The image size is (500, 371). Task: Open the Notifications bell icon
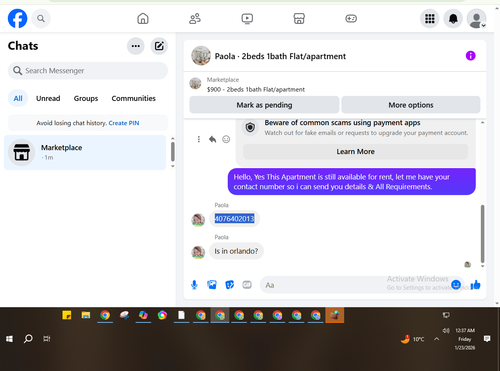click(x=453, y=18)
